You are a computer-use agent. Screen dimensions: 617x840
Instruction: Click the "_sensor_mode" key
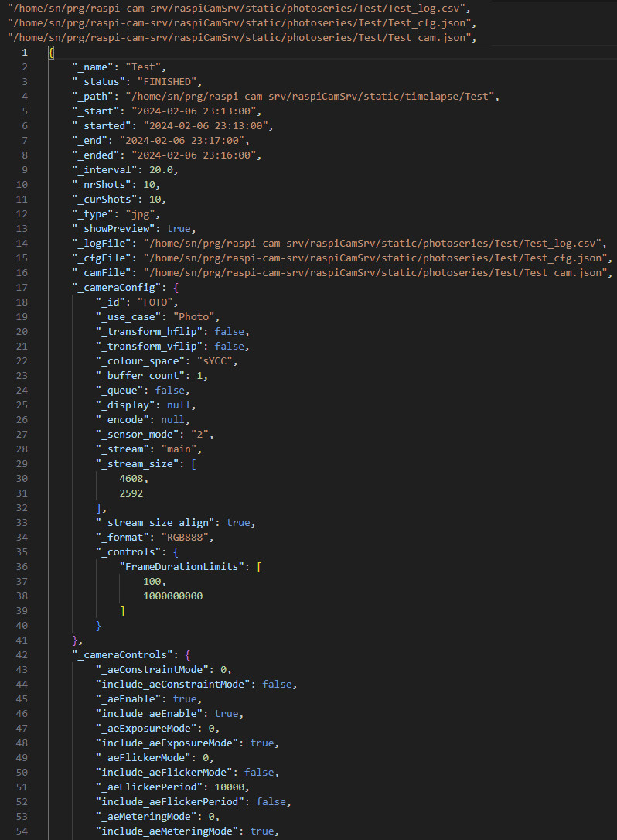[137, 435]
